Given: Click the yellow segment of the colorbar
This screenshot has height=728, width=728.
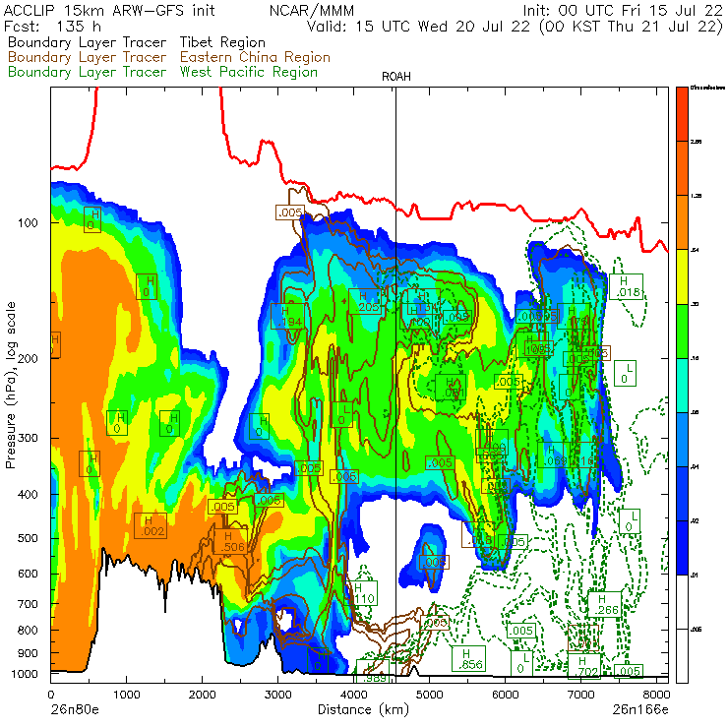Looking at the screenshot, I should tap(682, 276).
